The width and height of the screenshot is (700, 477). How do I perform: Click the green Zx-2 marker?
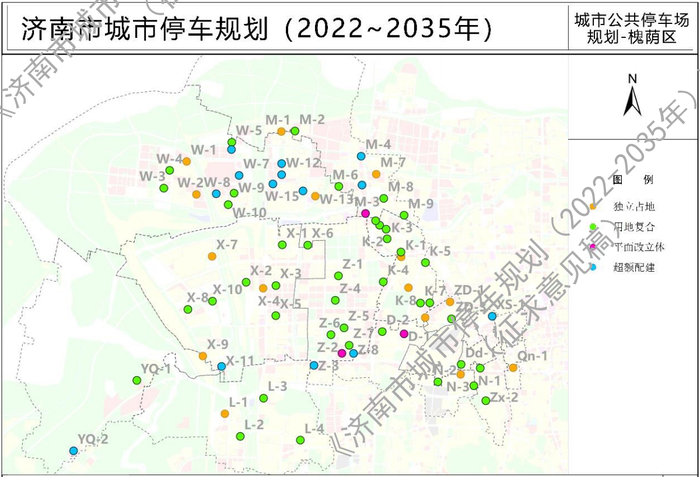[486, 401]
